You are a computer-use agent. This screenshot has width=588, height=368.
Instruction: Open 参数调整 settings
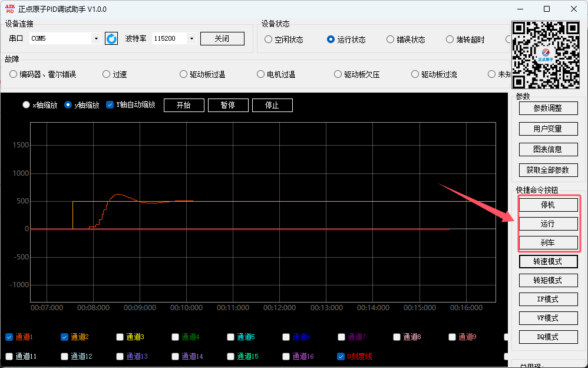click(549, 108)
